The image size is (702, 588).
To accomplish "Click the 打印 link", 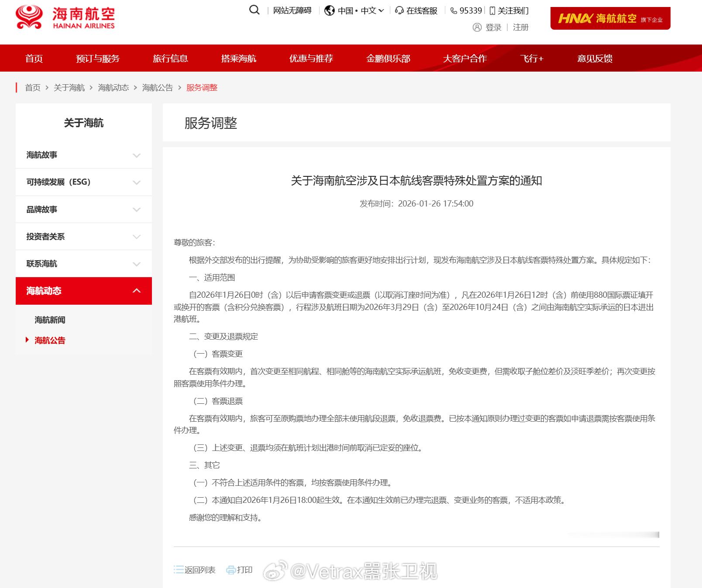I will pyautogui.click(x=245, y=570).
